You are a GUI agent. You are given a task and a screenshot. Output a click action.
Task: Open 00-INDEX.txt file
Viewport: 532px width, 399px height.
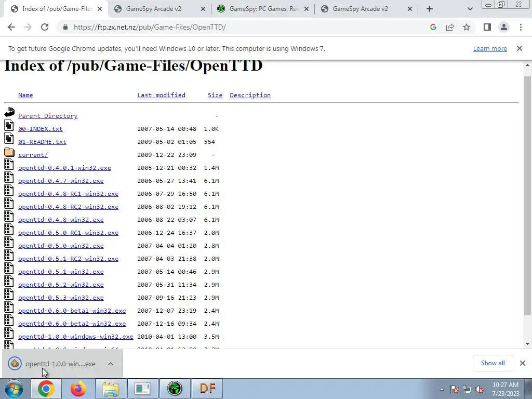click(41, 129)
